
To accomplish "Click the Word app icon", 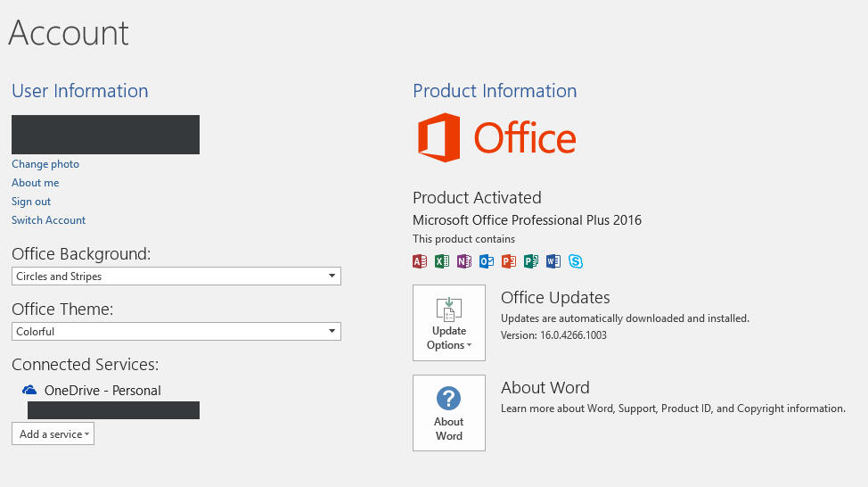I will [553, 261].
